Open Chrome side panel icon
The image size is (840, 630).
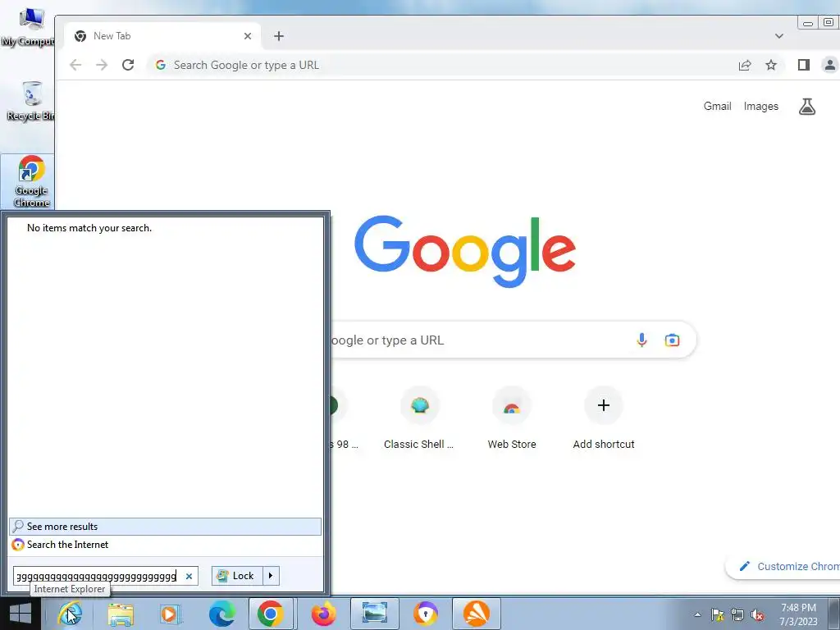(804, 65)
